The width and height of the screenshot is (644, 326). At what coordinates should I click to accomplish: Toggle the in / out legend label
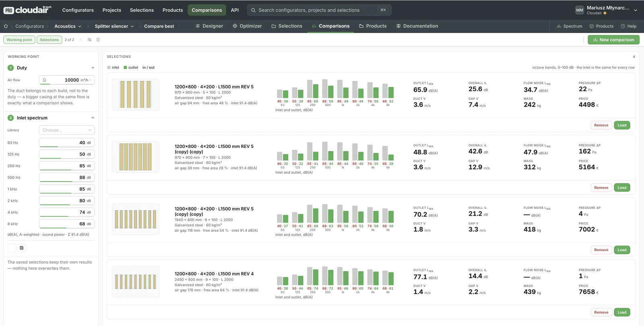[x=149, y=68]
